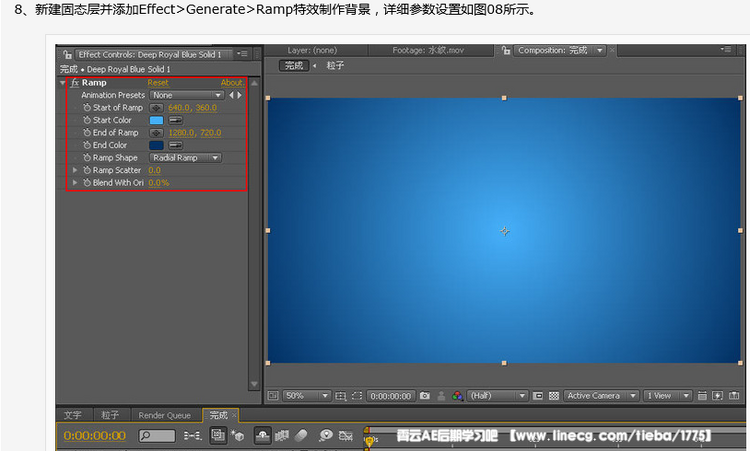
Task: Open the magnification 50% dropdown
Action: click(306, 396)
